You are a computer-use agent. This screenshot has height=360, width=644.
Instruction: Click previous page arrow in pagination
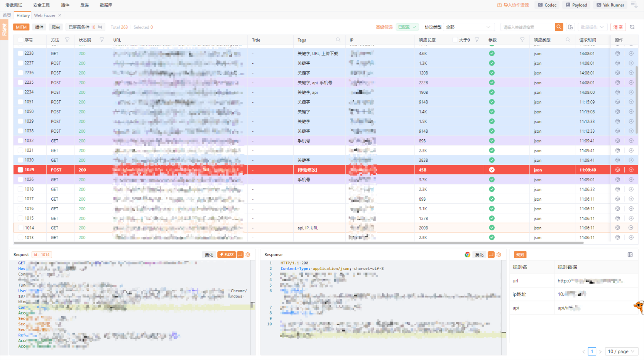(x=583, y=352)
